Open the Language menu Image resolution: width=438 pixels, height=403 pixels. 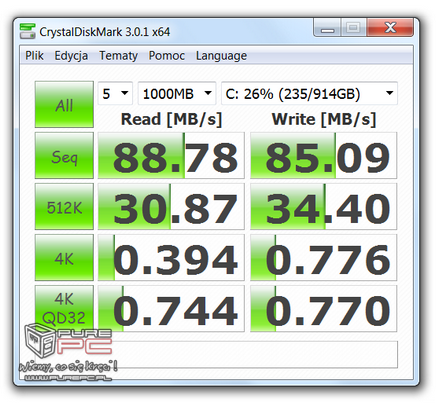221,55
